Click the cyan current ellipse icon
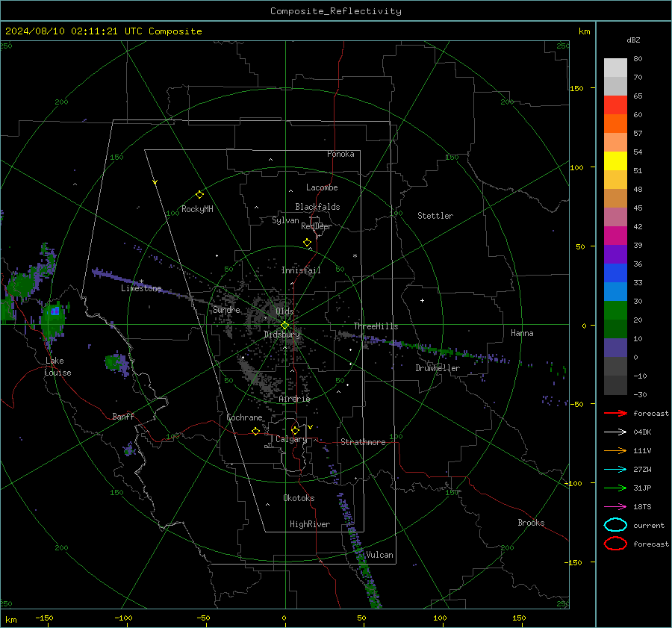The width and height of the screenshot is (672, 628). coord(615,525)
